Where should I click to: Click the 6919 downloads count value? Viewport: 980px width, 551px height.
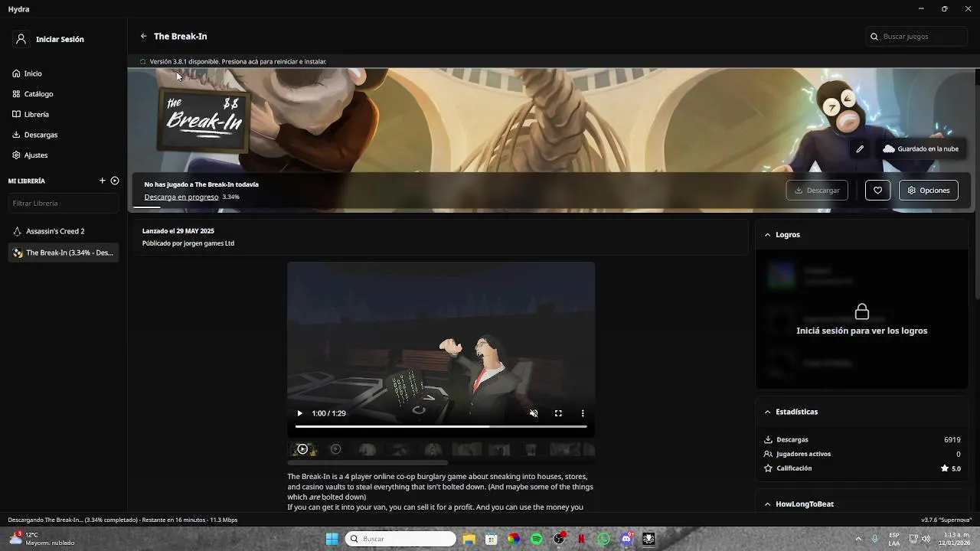tap(952, 440)
